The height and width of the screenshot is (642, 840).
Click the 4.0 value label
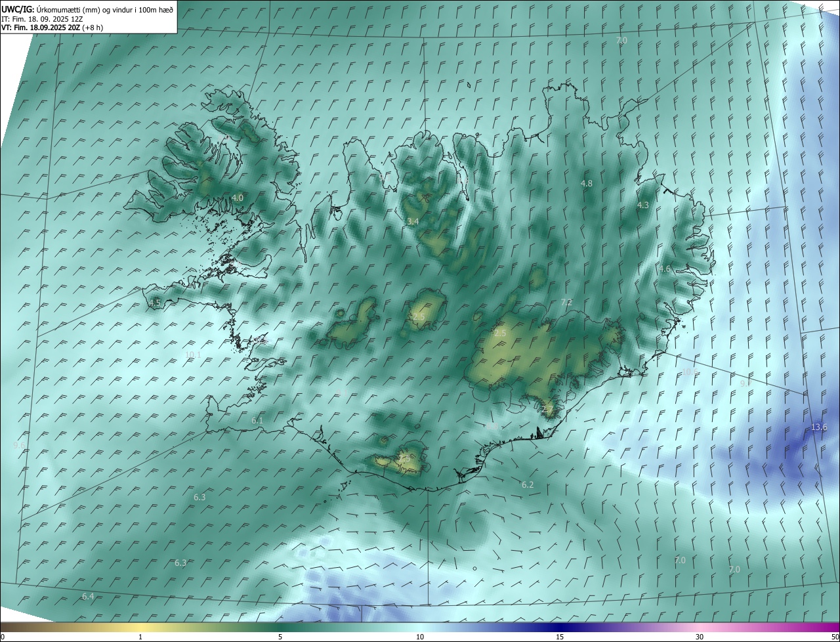coord(238,198)
